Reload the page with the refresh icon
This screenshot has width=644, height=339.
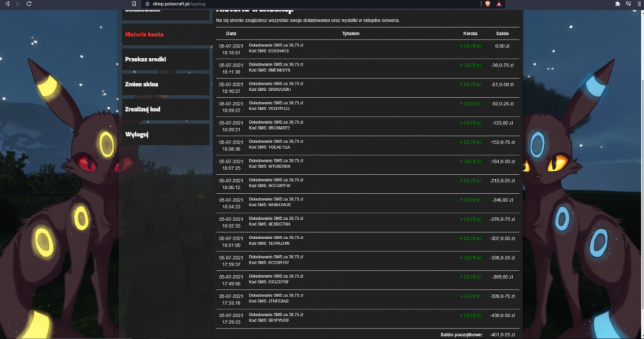29,4
